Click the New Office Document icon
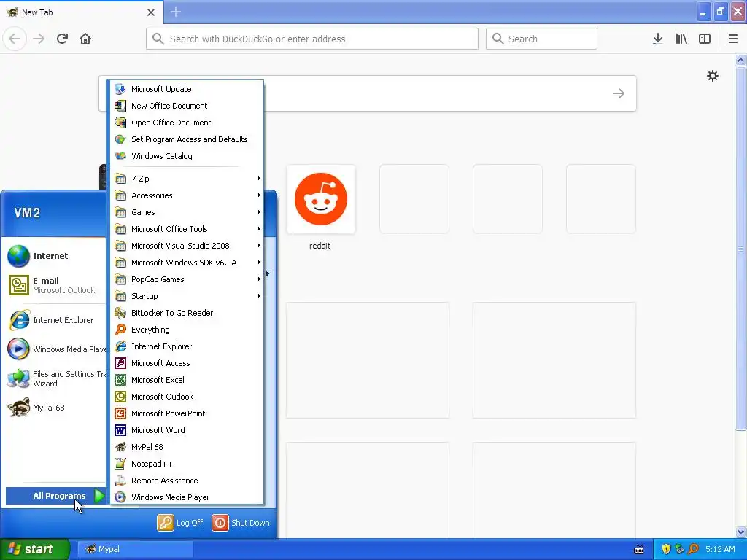The height and width of the screenshot is (560, 747). (120, 106)
